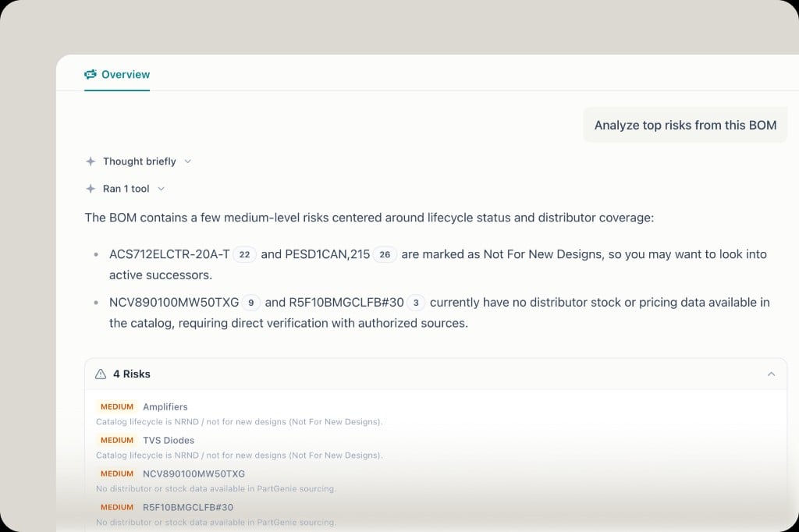Click sparkle icon beside Thought briefly

pyautogui.click(x=91, y=161)
